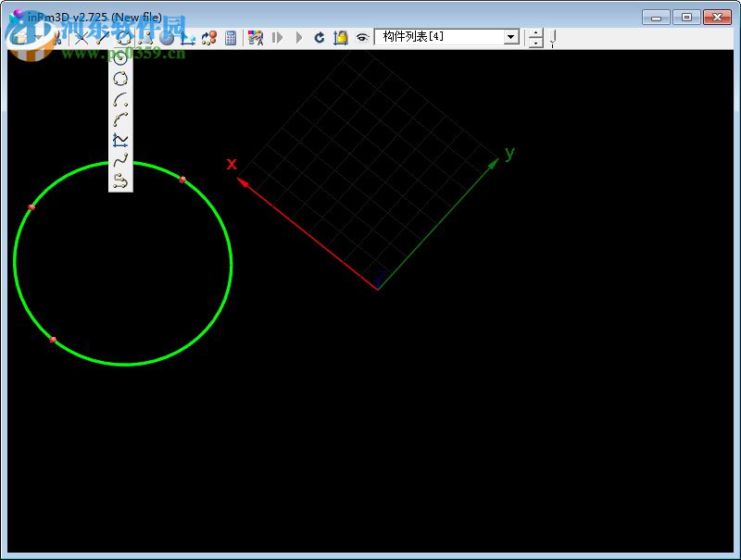Image resolution: width=741 pixels, height=560 pixels.
Task: Click the molecule-style linkage icon
Action: click(209, 38)
